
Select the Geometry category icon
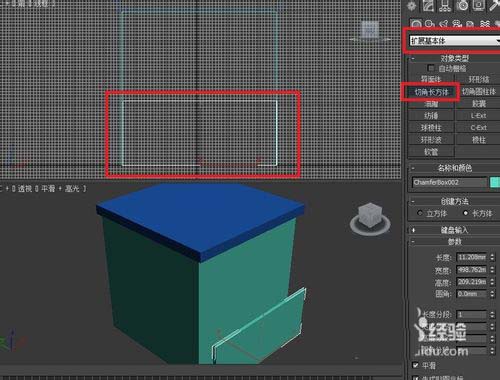[416, 24]
